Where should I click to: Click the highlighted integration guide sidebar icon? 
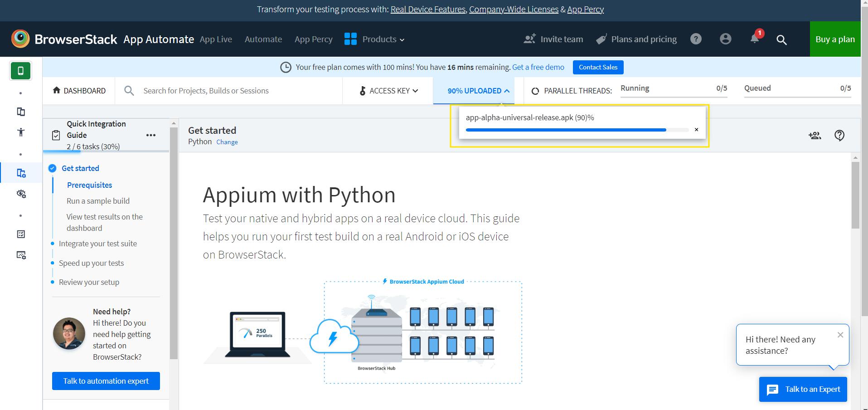pos(21,173)
